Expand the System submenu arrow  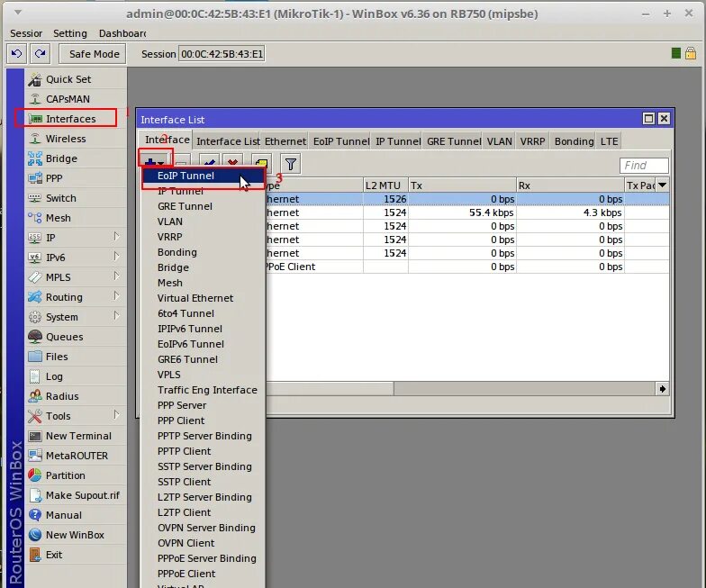(x=116, y=316)
